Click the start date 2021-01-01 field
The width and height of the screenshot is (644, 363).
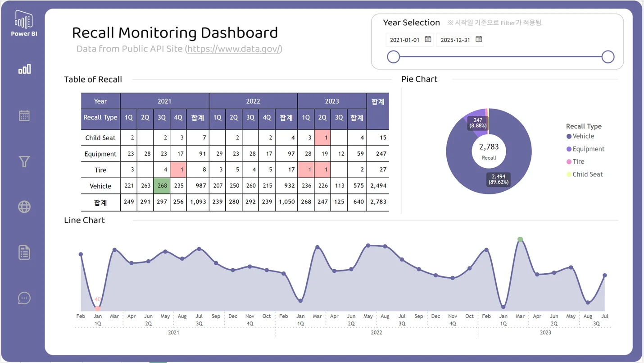coord(404,40)
